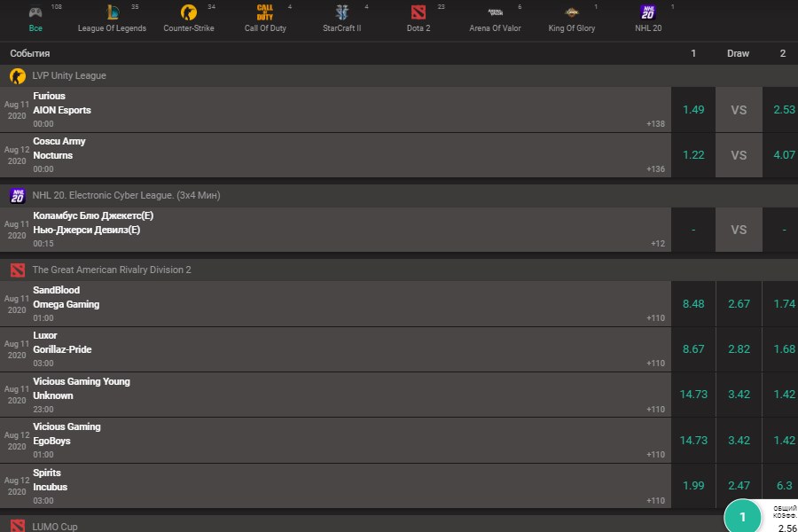
Task: Open +138 more markets for Furious match
Action: [655, 124]
